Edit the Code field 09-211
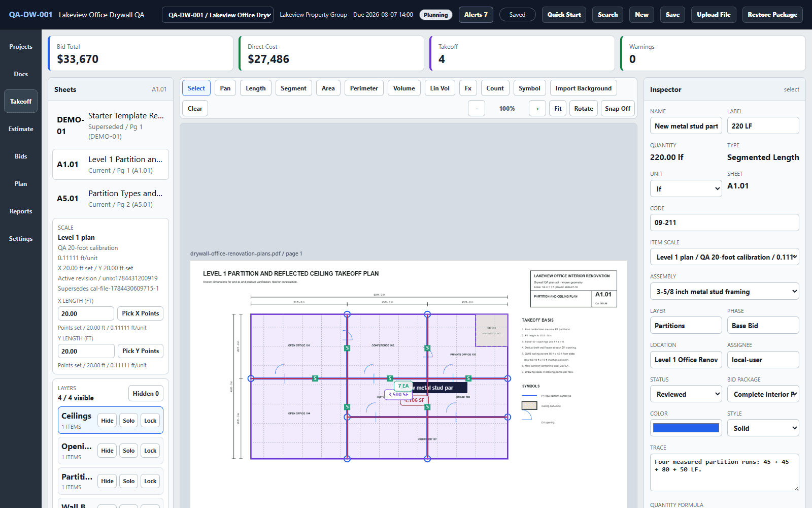The width and height of the screenshot is (812, 508). point(725,223)
